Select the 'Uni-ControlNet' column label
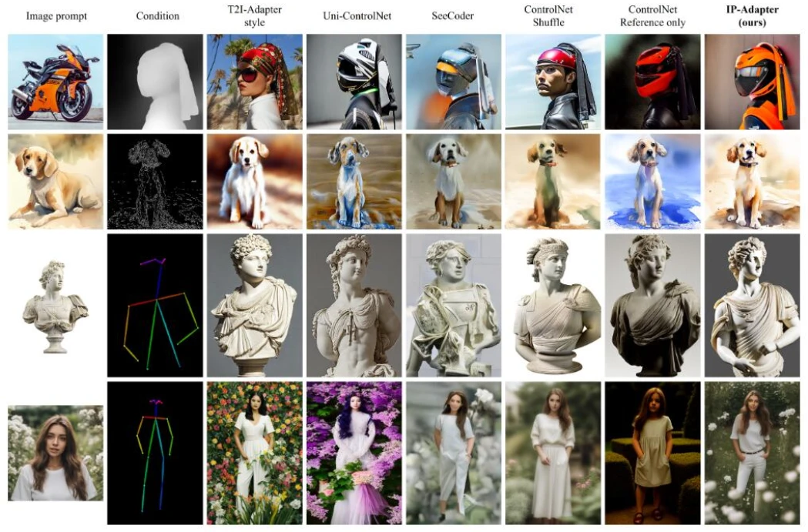808x532 pixels. pyautogui.click(x=354, y=15)
